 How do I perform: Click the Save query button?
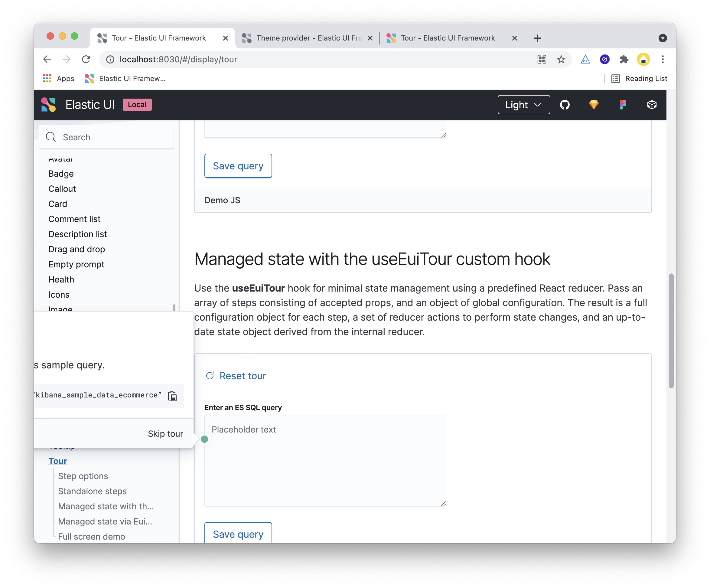click(238, 166)
